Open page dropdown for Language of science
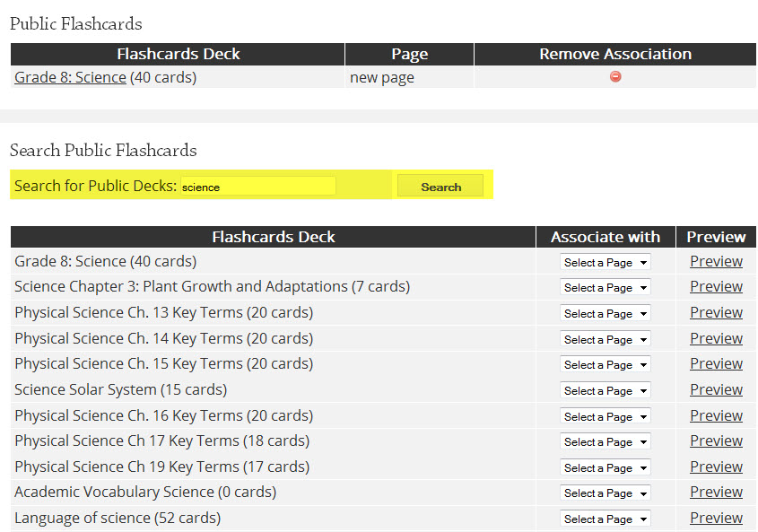 (x=606, y=519)
